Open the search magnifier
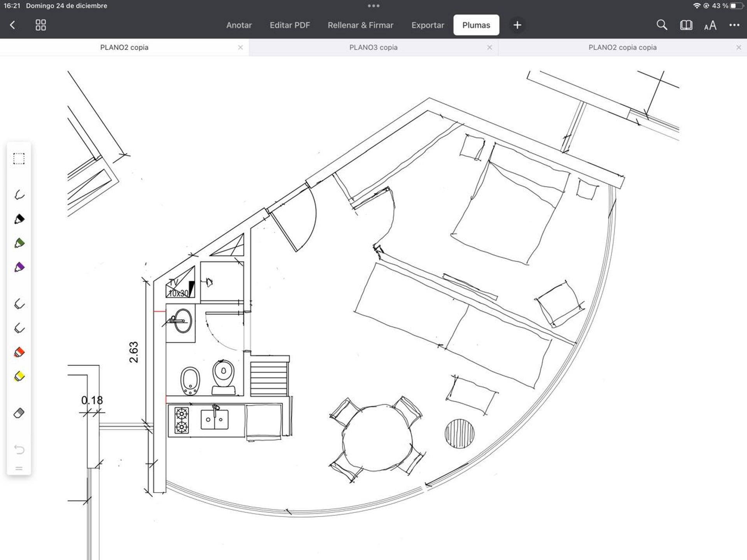 pyautogui.click(x=661, y=25)
